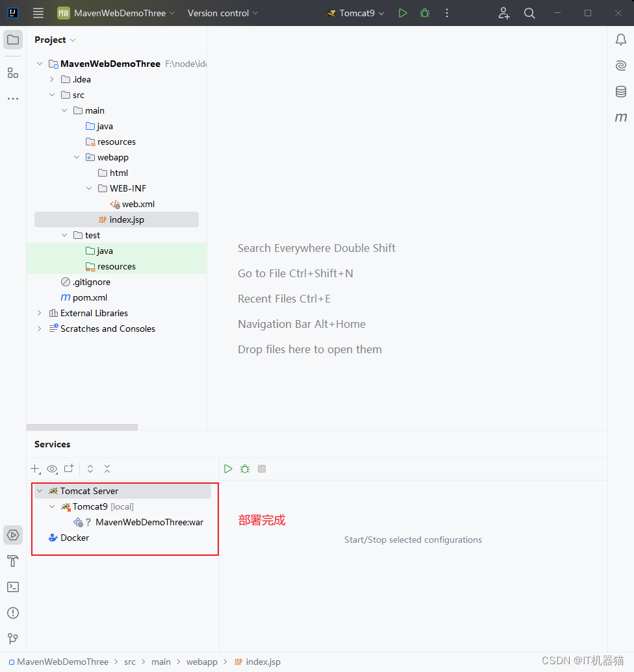Image resolution: width=634 pixels, height=672 pixels.
Task: Collapse the test folder
Action: point(64,235)
